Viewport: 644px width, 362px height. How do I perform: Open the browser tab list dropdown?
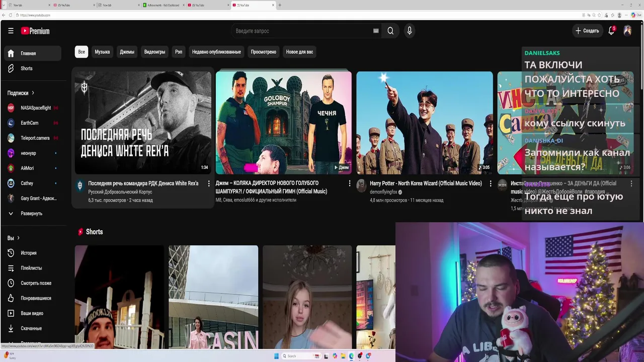click(x=4, y=5)
